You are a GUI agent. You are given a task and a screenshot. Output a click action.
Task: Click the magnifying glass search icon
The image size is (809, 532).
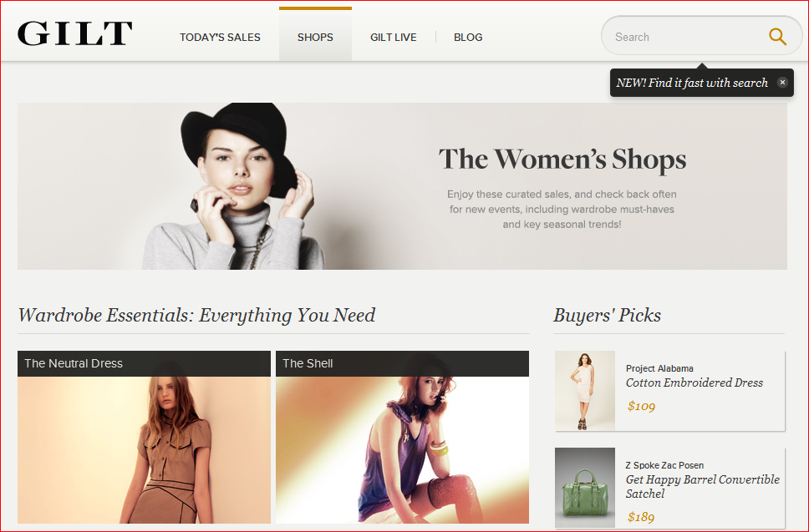click(x=777, y=37)
